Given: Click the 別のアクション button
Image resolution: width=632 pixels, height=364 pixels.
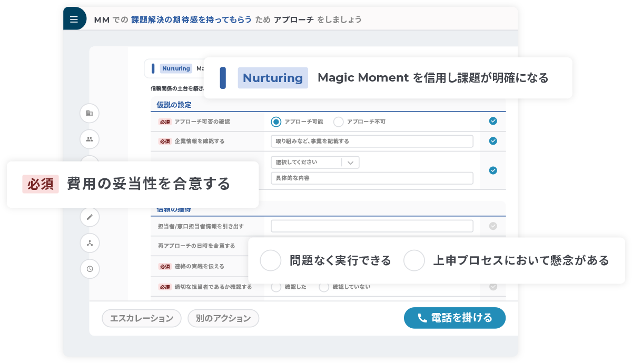Looking at the screenshot, I should pos(223,318).
